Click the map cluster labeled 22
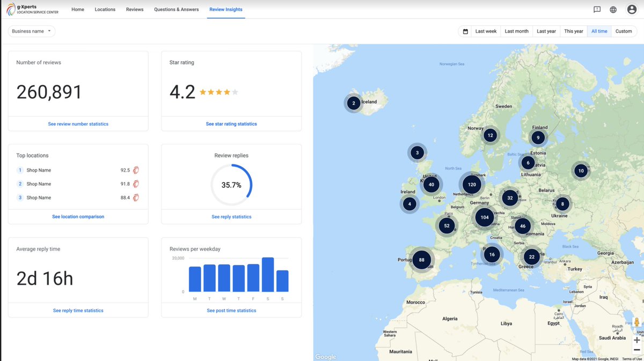The width and height of the screenshot is (644, 361). (531, 257)
